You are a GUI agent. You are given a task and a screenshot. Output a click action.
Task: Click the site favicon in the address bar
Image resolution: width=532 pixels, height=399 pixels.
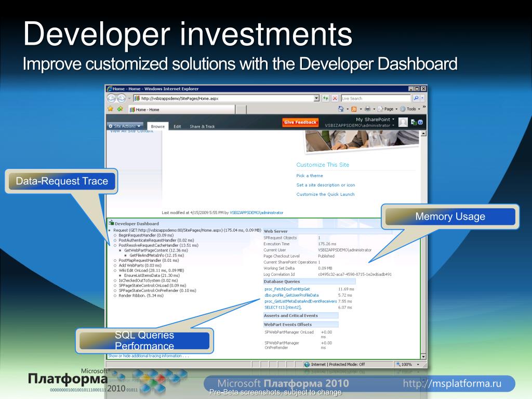(x=137, y=98)
